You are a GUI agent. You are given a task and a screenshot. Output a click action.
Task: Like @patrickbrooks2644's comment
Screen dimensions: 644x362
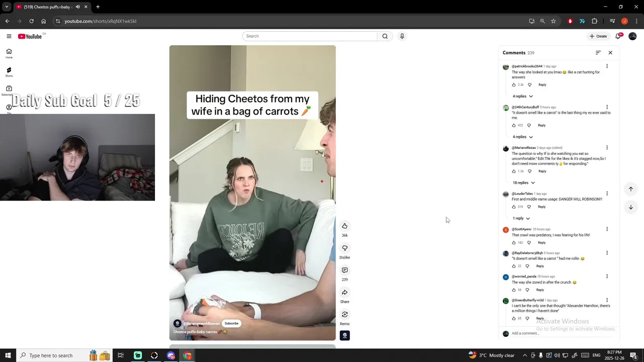pos(514,85)
